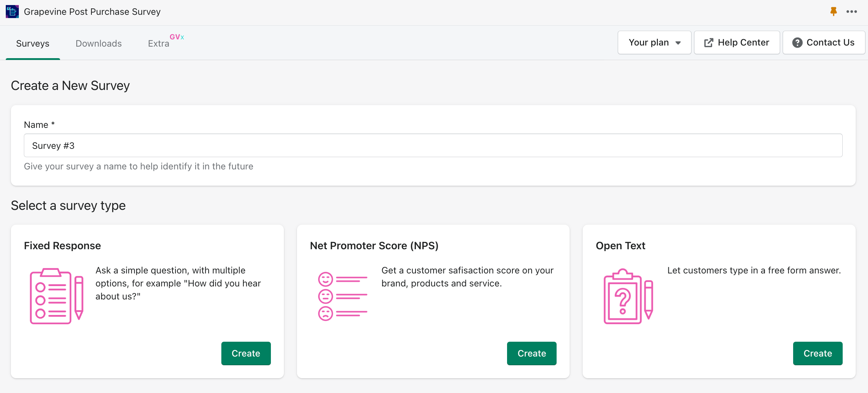
Task: Click the Open Text question clipboard icon
Action: pos(628,296)
